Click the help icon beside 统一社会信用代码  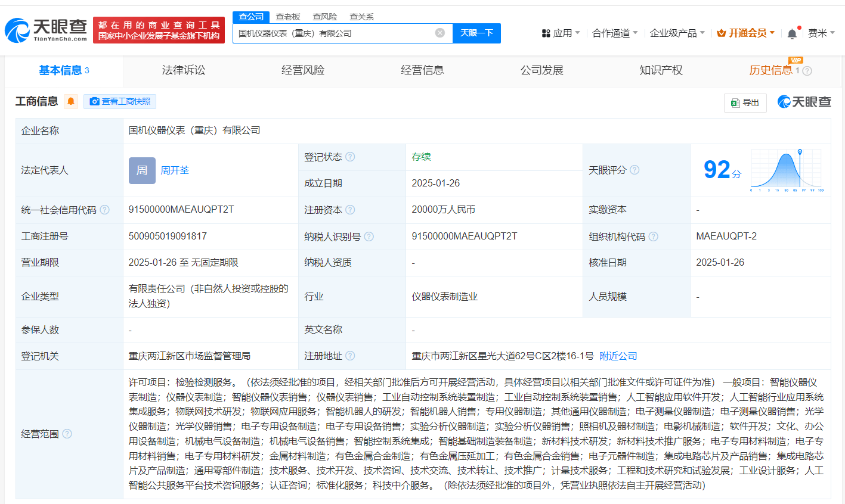click(104, 210)
